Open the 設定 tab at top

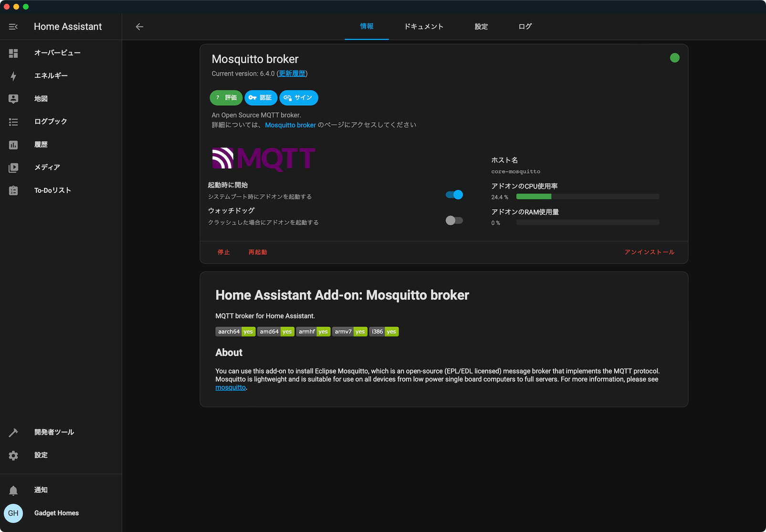(481, 27)
